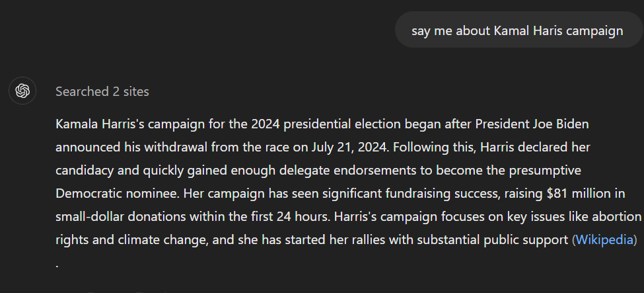Click the ChatGPT logo avatar icon
Image resolution: width=644 pixels, height=293 pixels.
[22, 91]
